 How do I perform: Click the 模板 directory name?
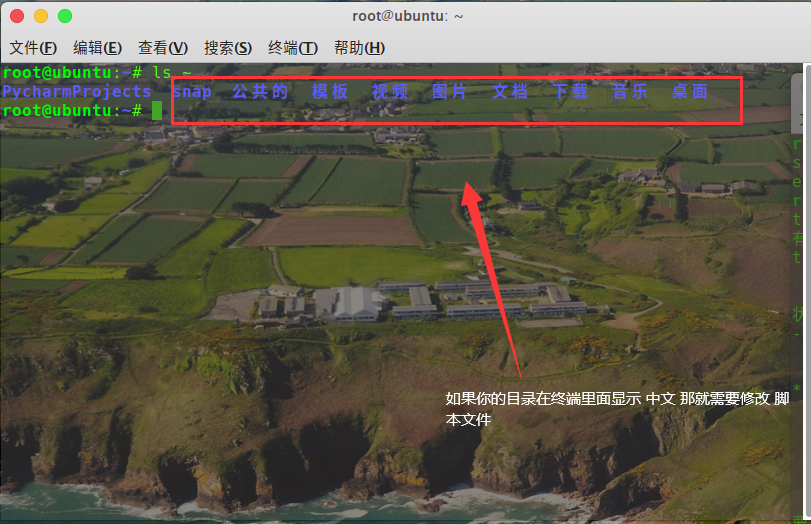330,92
